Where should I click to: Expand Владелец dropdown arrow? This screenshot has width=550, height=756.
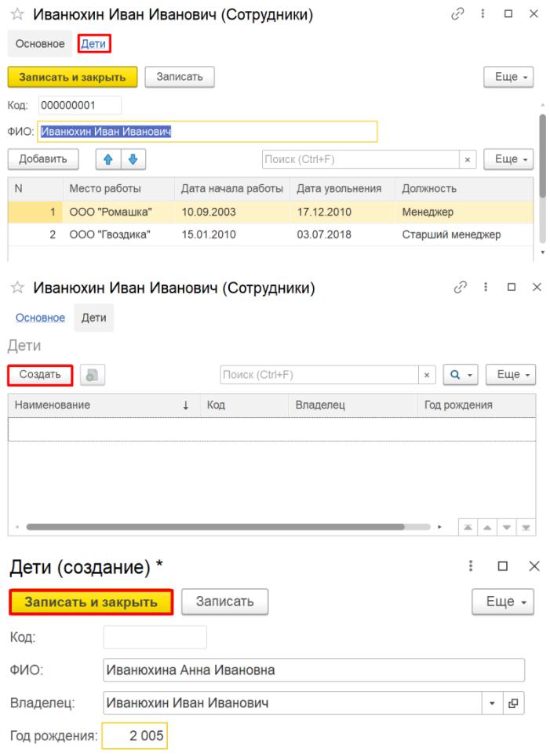tap(492, 703)
